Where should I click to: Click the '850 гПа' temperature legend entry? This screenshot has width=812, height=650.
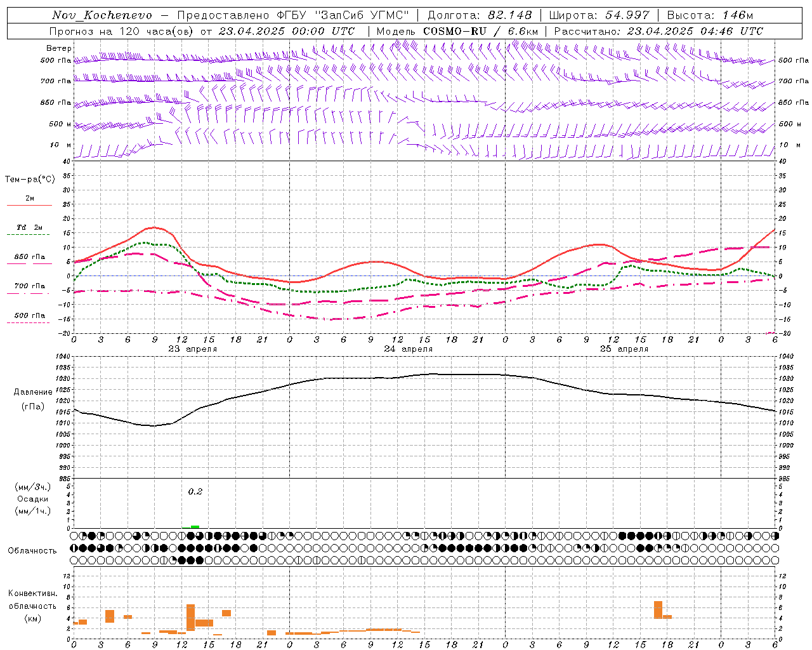click(29, 257)
